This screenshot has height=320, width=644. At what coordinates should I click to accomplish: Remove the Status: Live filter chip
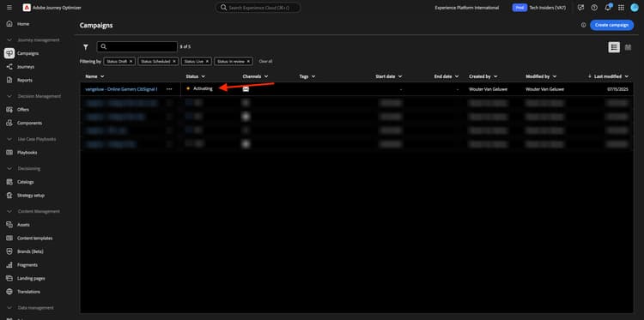coord(208,61)
